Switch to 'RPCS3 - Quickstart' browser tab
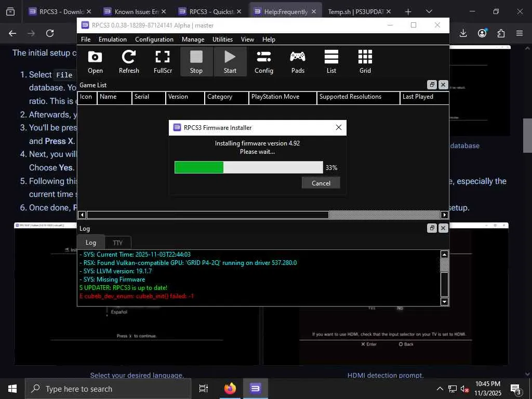Screen dimensions: 532x399 210,12
